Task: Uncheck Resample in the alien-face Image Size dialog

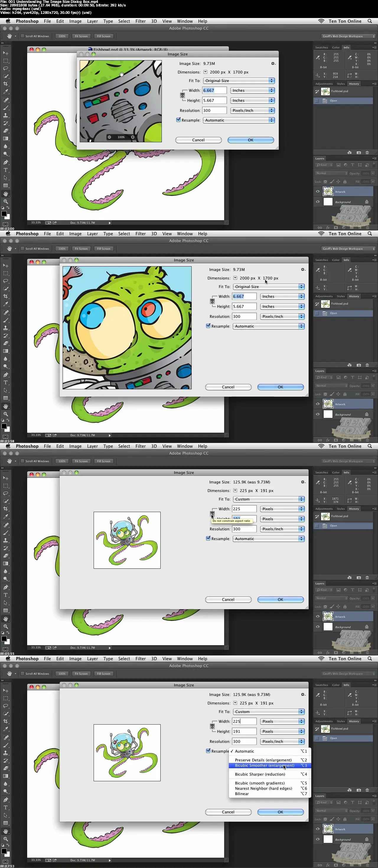Action: click(208, 326)
